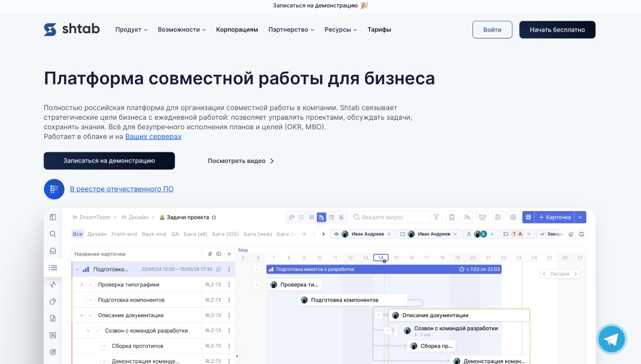Open the Telegram chat bubble

tap(611, 339)
